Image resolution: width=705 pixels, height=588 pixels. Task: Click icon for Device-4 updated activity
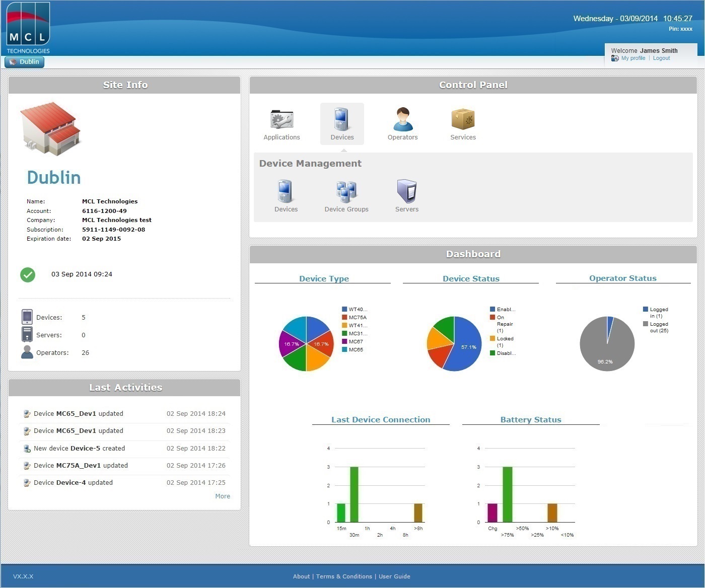(27, 483)
